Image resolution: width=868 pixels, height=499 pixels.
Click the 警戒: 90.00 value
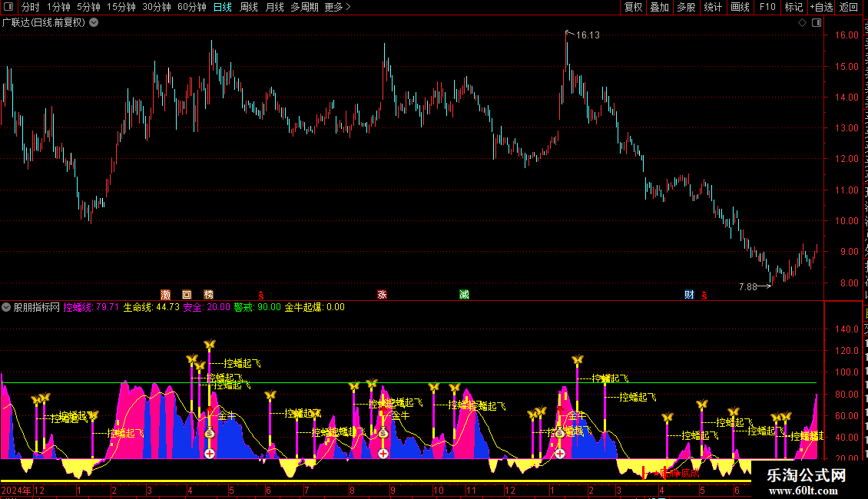click(x=257, y=307)
